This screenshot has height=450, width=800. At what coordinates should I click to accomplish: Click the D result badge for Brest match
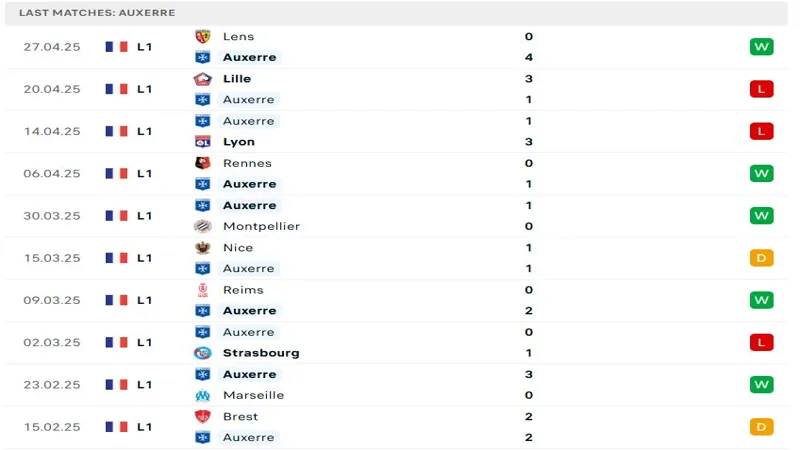tap(762, 427)
